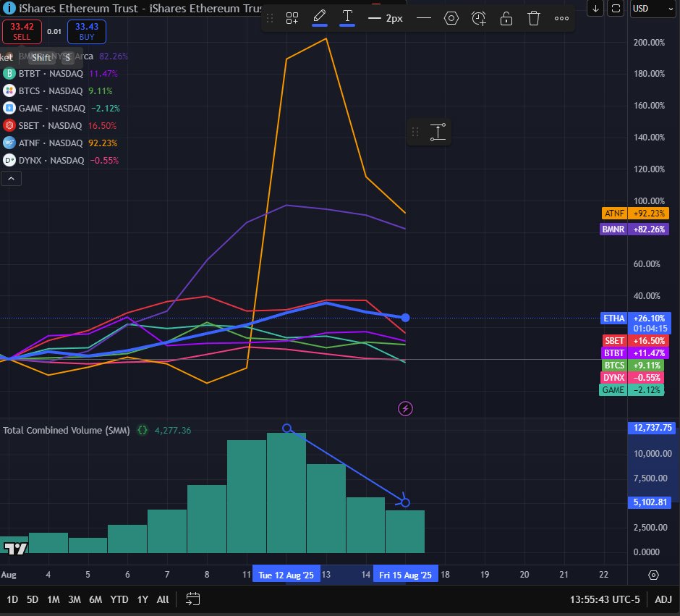Click SBET +16.50% price label
The height and width of the screenshot is (616, 680).
tap(636, 340)
